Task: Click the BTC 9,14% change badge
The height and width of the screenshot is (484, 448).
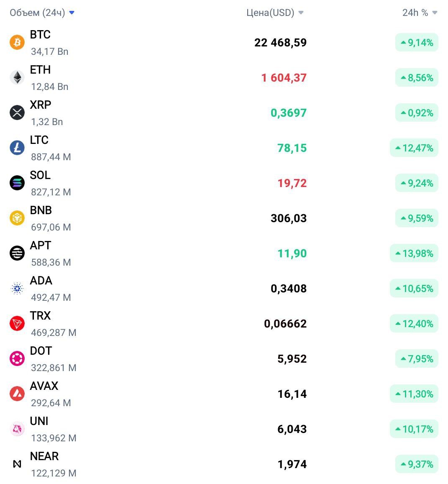Action: pos(417,42)
